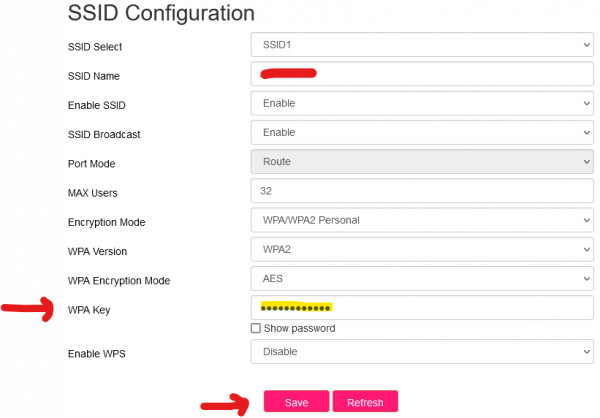Click the Show password label text
Image resolution: width=600 pixels, height=418 pixels.
coord(299,328)
